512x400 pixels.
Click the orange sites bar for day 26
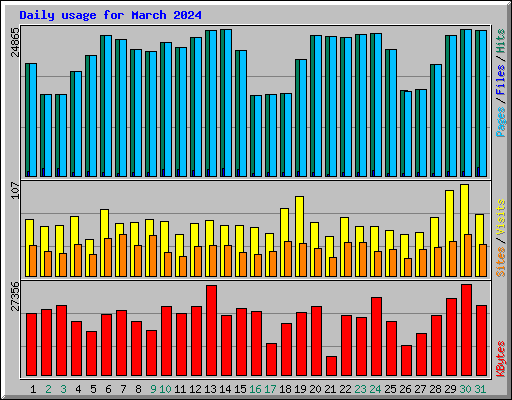coord(408,267)
